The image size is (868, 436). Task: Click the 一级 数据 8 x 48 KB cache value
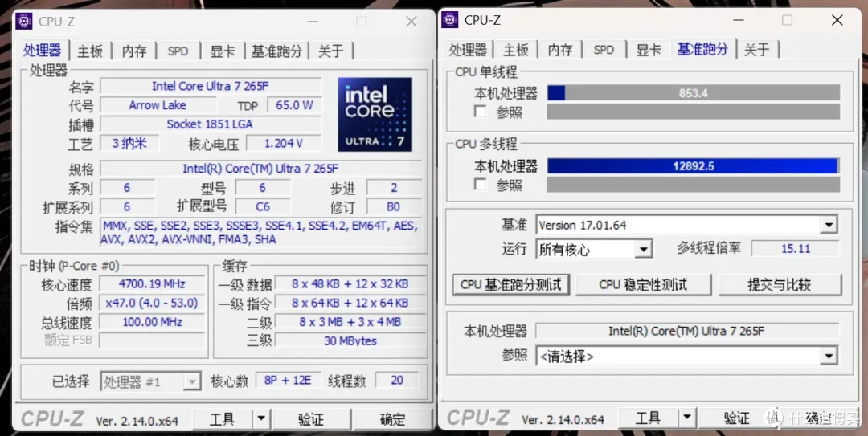click(x=350, y=284)
